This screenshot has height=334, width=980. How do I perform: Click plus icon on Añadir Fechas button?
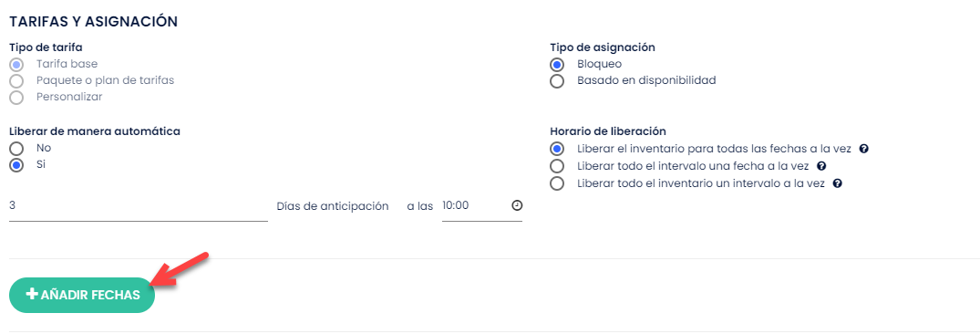point(32,294)
